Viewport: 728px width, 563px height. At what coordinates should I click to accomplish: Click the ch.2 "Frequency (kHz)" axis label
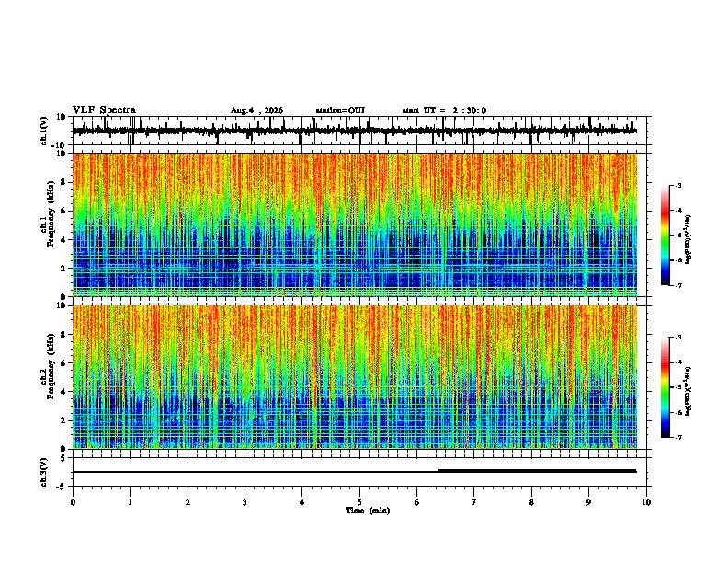pyautogui.click(x=51, y=366)
